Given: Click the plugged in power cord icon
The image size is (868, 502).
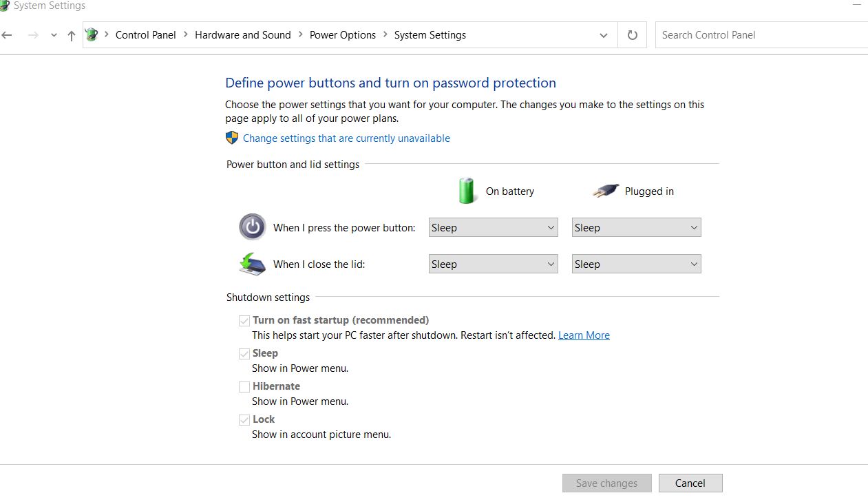Looking at the screenshot, I should coord(606,191).
